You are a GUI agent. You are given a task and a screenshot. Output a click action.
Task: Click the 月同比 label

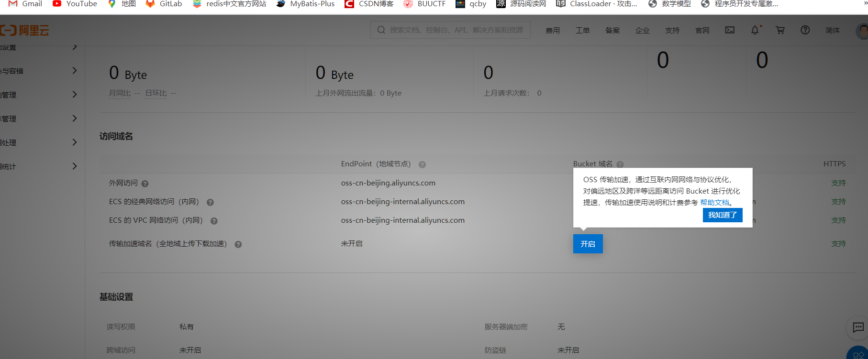120,93
